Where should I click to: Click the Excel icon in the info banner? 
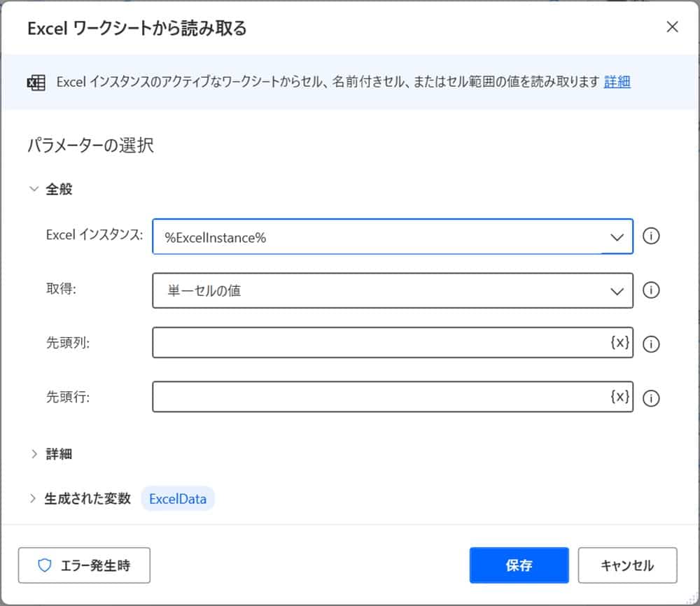tap(36, 82)
